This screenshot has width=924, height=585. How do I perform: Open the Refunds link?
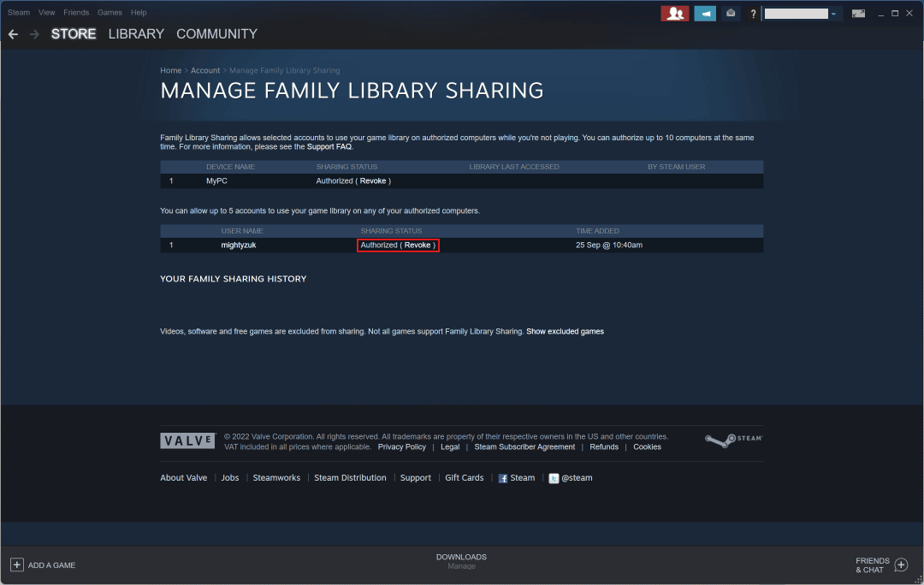pos(604,447)
